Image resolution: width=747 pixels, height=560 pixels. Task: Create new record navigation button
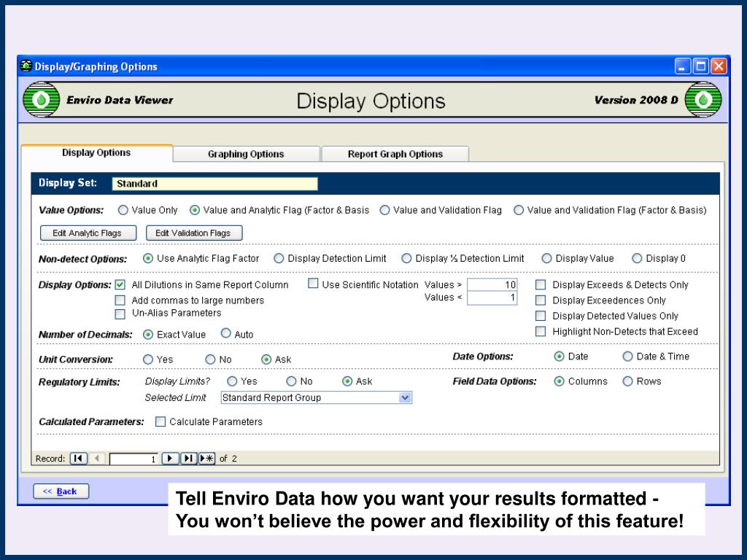pyautogui.click(x=206, y=459)
